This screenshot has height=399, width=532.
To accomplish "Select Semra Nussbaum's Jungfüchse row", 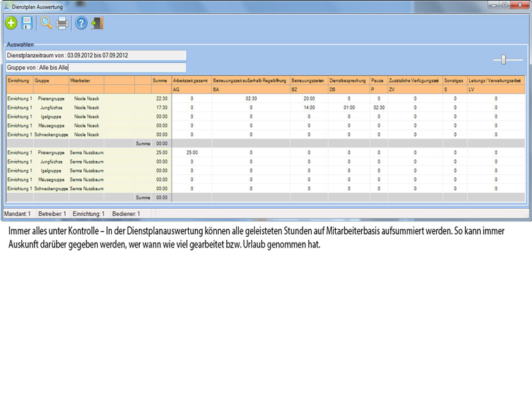I will [86, 162].
